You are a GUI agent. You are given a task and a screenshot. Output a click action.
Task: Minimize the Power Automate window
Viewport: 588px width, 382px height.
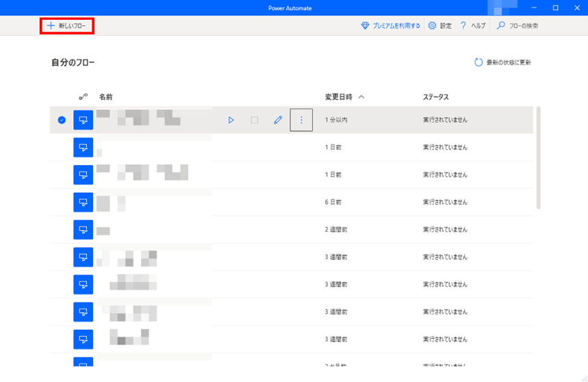click(x=534, y=8)
